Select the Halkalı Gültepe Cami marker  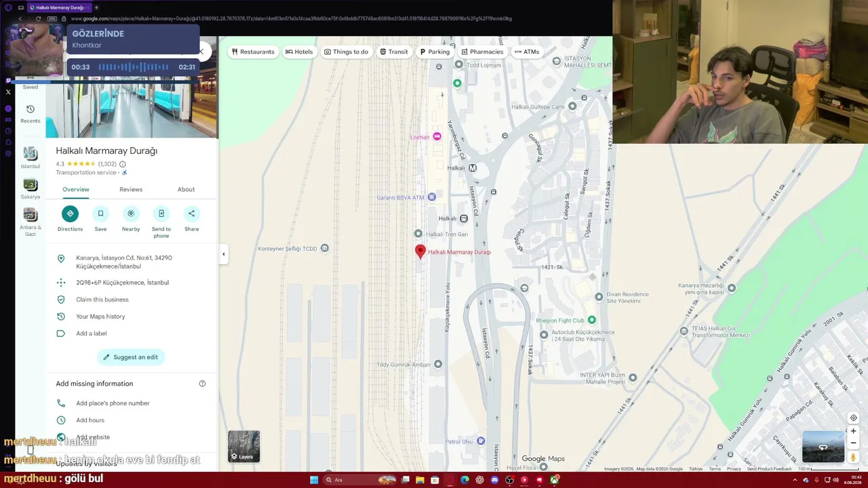tap(572, 106)
